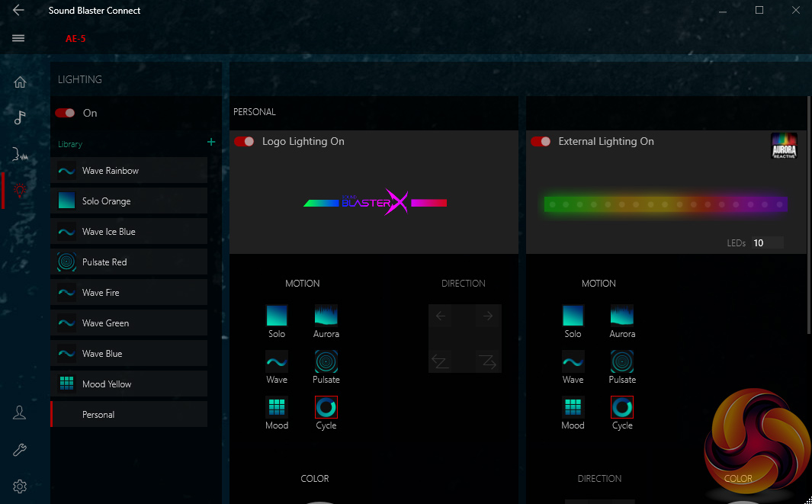
Task: Click the AE-5 device label
Action: [x=75, y=39]
